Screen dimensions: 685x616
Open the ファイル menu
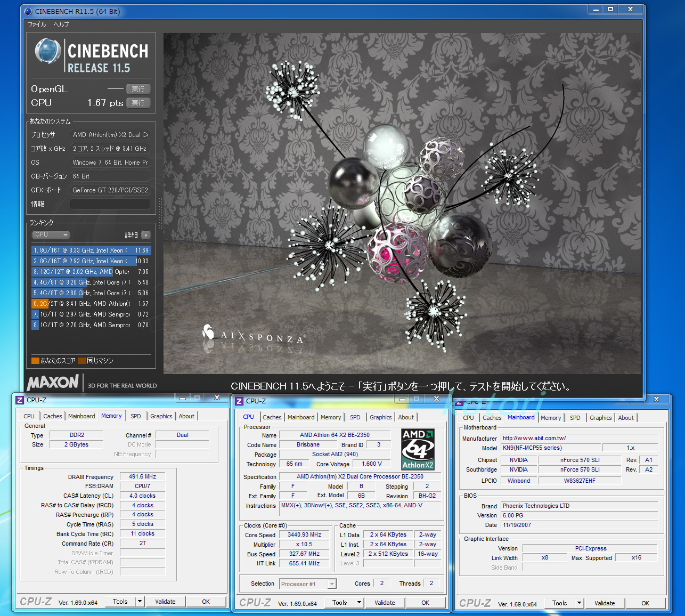37,25
